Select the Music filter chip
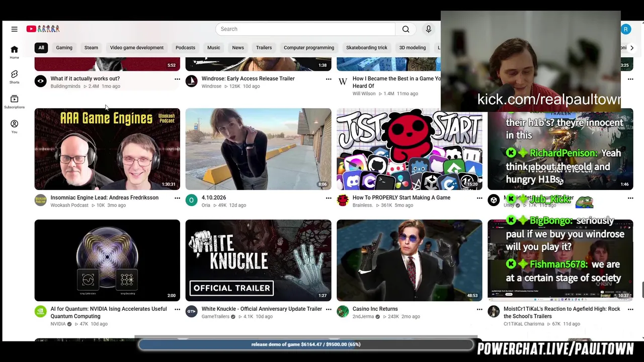 (213, 48)
